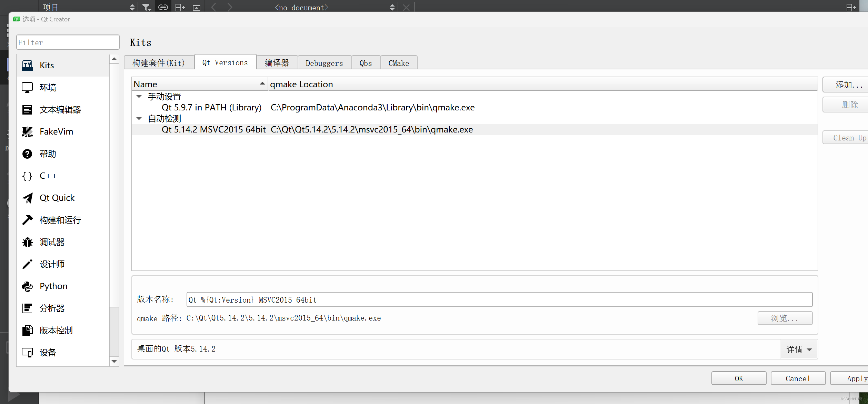Click into the Filter search field
The width and height of the screenshot is (868, 404).
coord(68,42)
